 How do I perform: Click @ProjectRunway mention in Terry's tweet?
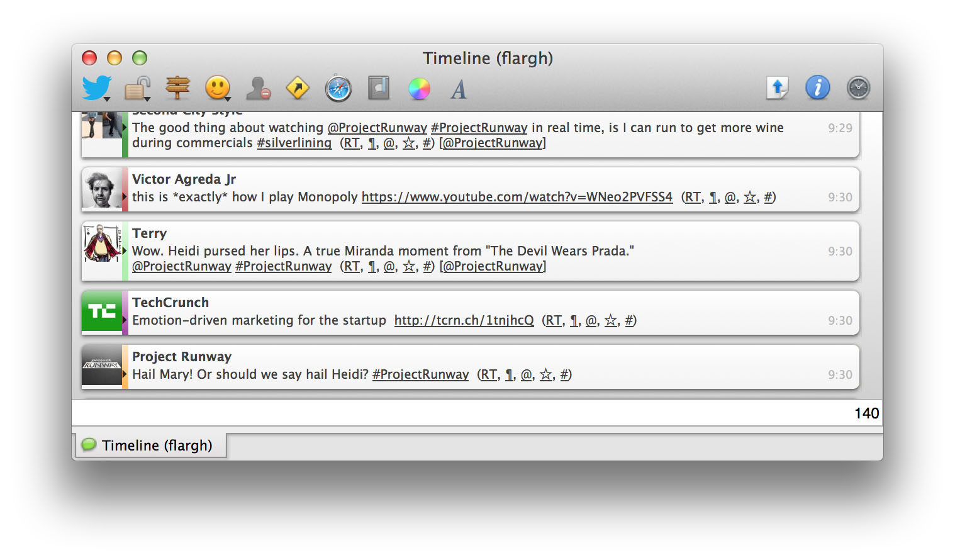[182, 266]
